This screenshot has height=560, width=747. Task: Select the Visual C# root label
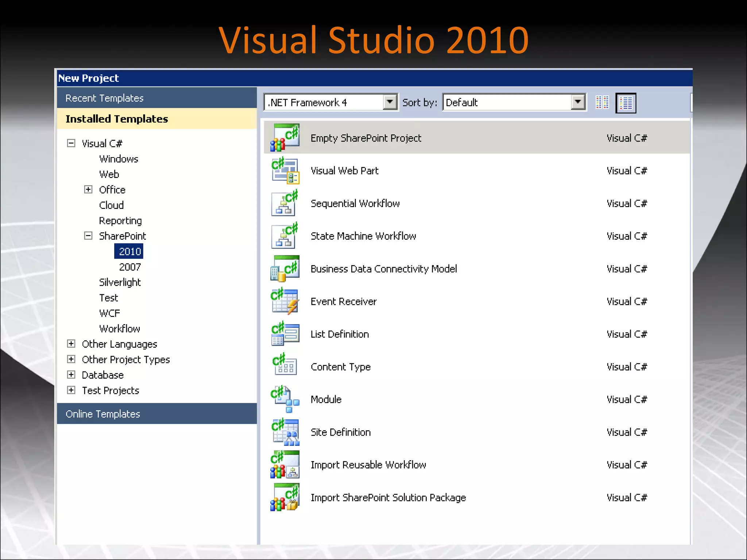click(x=102, y=143)
